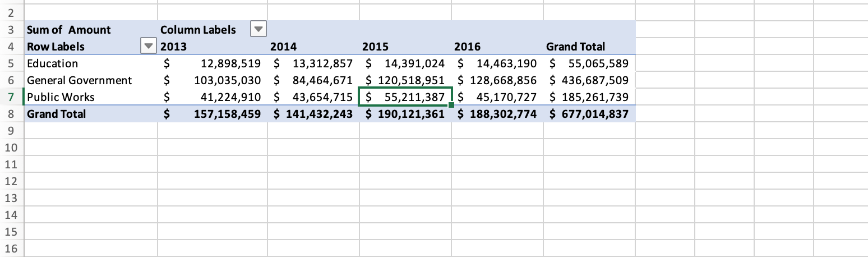The image size is (868, 257).
Task: Click the Education total 55,065,589
Action: (x=589, y=63)
